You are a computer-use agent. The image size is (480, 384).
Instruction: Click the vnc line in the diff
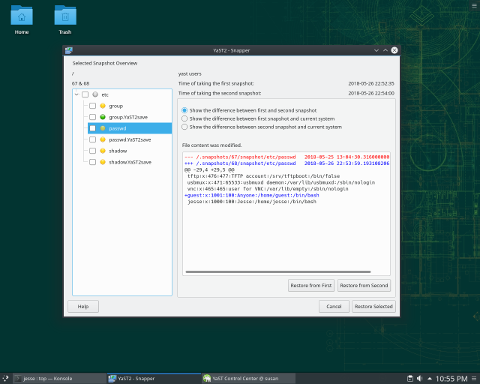click(x=268, y=189)
